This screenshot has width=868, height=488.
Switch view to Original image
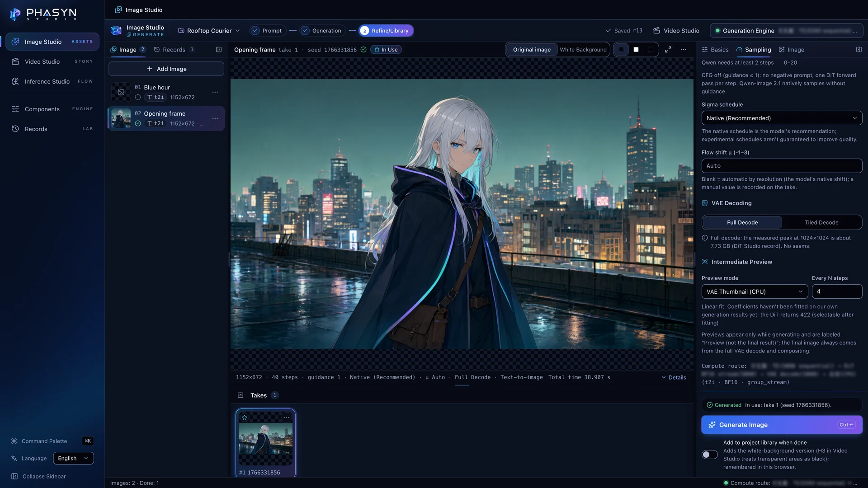[532, 50]
